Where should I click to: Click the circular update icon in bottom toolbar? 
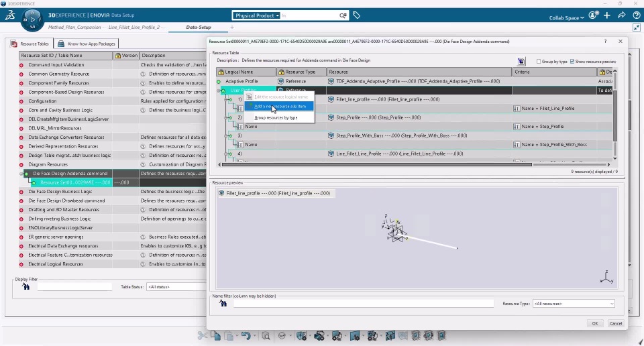point(282,336)
